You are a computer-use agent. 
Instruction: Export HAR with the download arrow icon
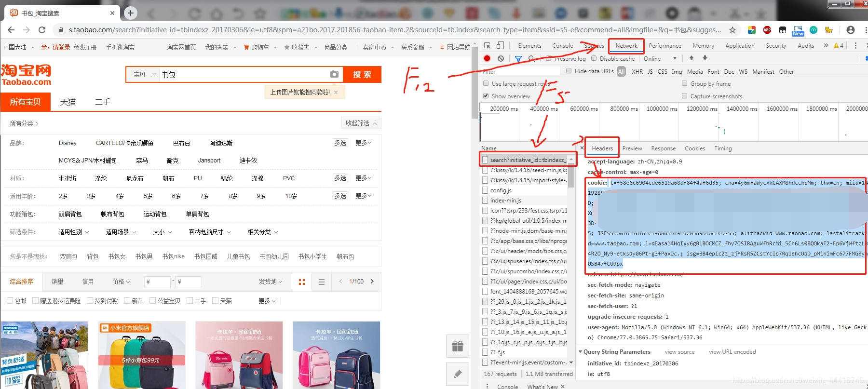coord(705,58)
